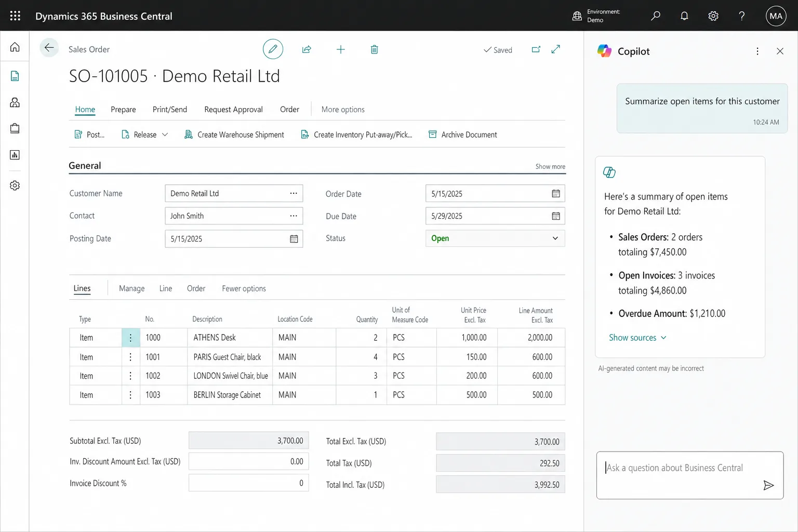Expand Show sources in Copilot
The width and height of the screenshot is (798, 532).
tap(637, 338)
